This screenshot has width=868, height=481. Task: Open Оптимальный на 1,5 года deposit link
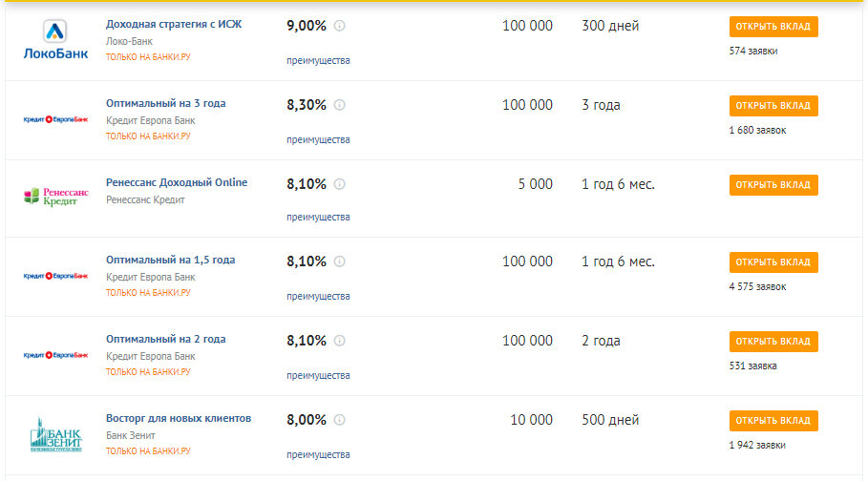pyautogui.click(x=171, y=261)
